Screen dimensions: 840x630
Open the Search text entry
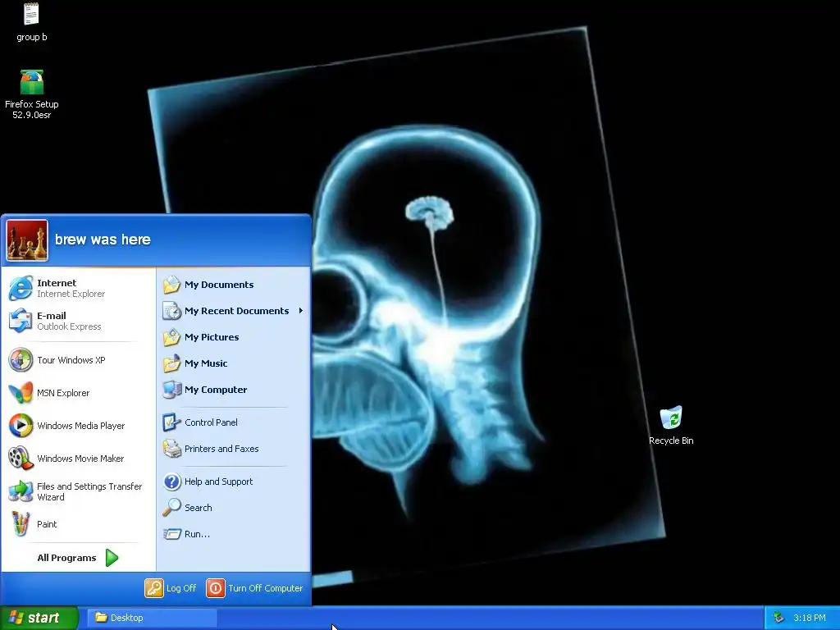pyautogui.click(x=198, y=507)
